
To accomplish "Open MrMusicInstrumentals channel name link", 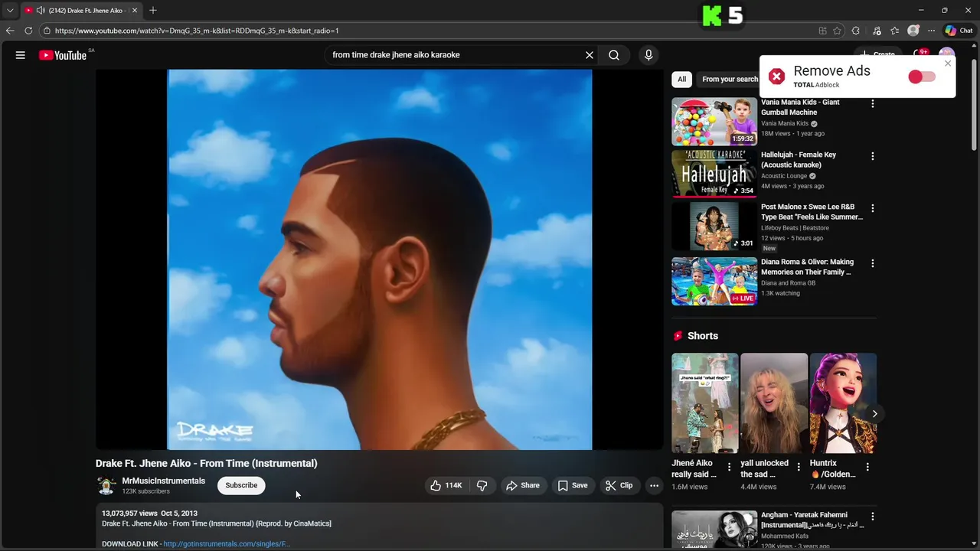I will 164,481.
